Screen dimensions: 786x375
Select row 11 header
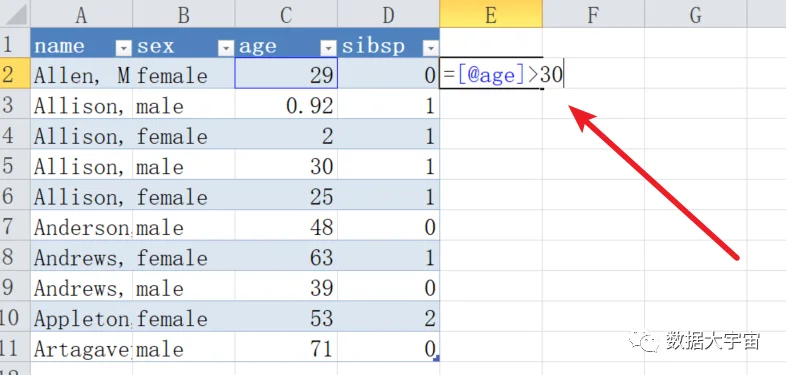pos(15,346)
